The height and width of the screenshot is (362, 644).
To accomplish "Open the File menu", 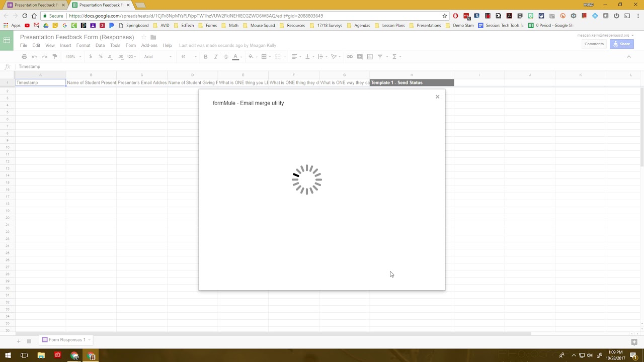I will 24,45.
